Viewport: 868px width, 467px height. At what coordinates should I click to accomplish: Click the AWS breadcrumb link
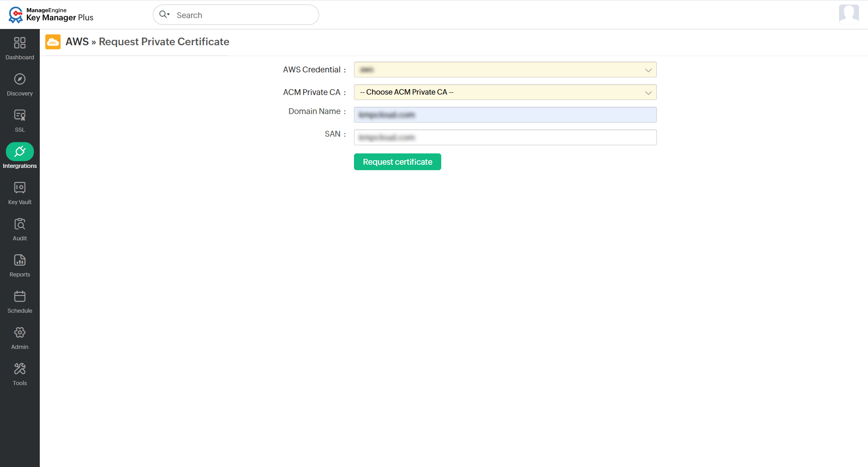77,42
